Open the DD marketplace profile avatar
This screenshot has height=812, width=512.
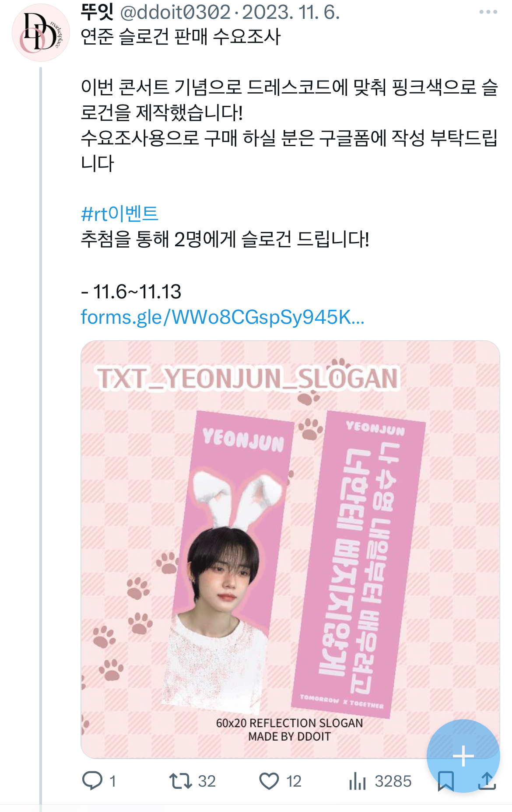point(41,32)
